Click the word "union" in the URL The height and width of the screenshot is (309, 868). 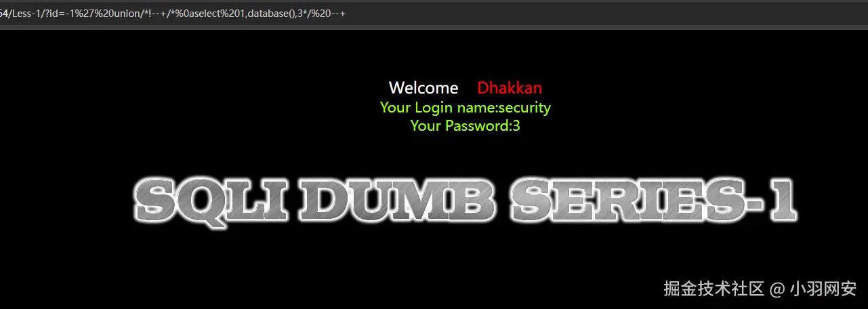pyautogui.click(x=125, y=14)
